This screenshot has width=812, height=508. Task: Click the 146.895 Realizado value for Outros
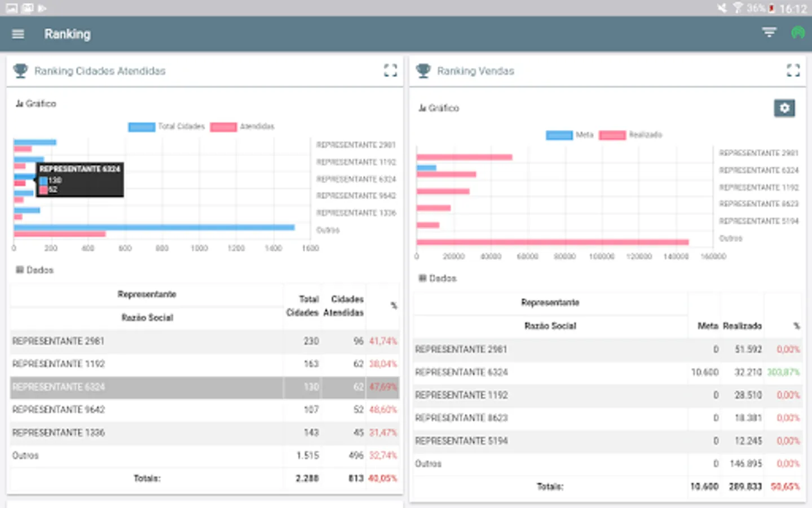click(x=746, y=464)
